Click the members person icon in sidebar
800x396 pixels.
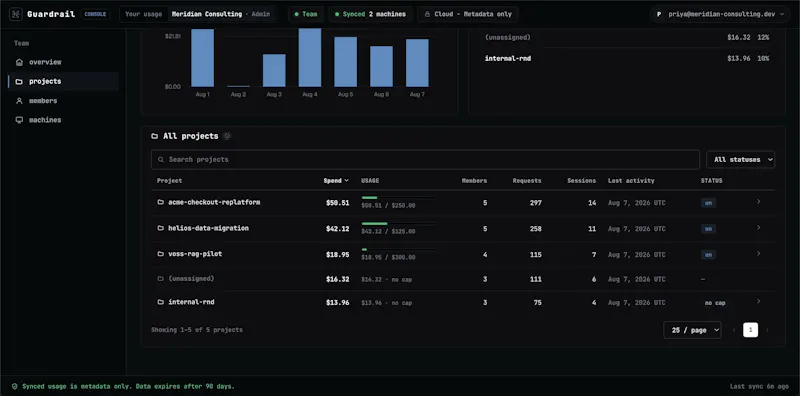(19, 101)
